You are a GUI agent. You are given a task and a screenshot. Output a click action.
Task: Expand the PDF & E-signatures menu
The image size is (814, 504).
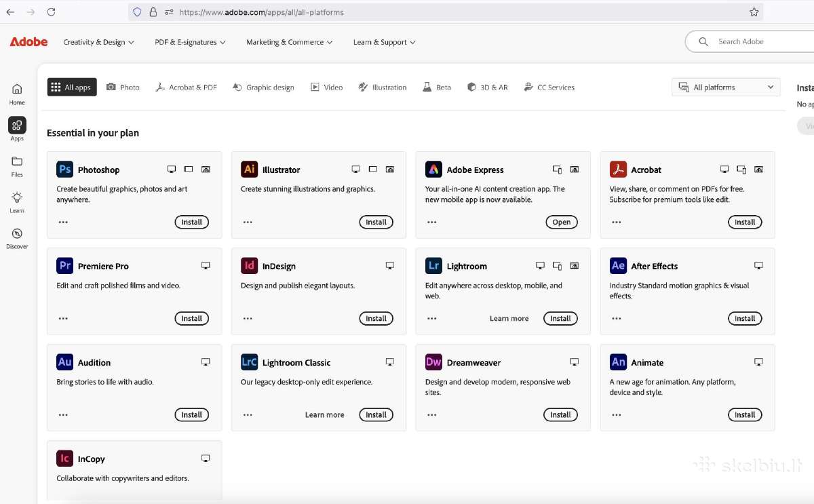coord(190,42)
